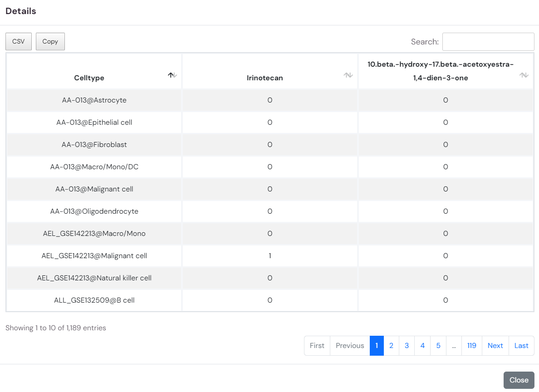This screenshot has width=539, height=392.
Task: Select the AA-013@Astrocyte row
Action: point(94,100)
